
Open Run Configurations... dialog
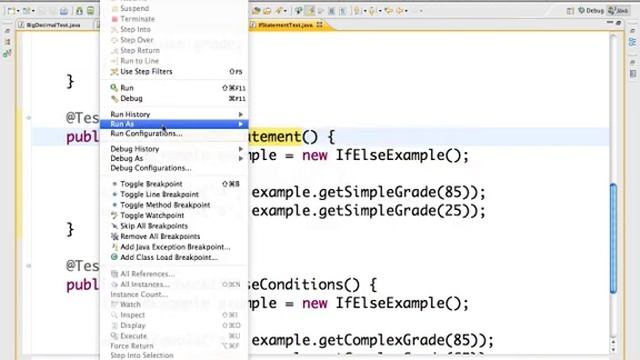(174, 133)
